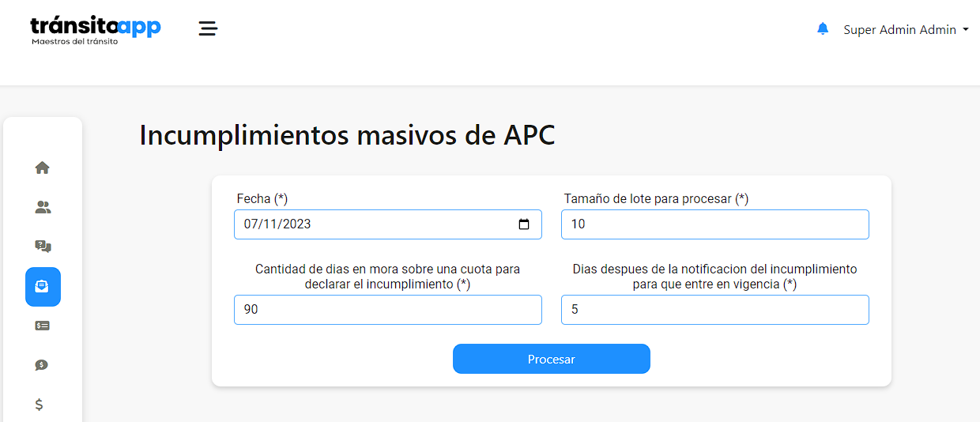Click the highlighted open envelope sidebar icon

43,287
